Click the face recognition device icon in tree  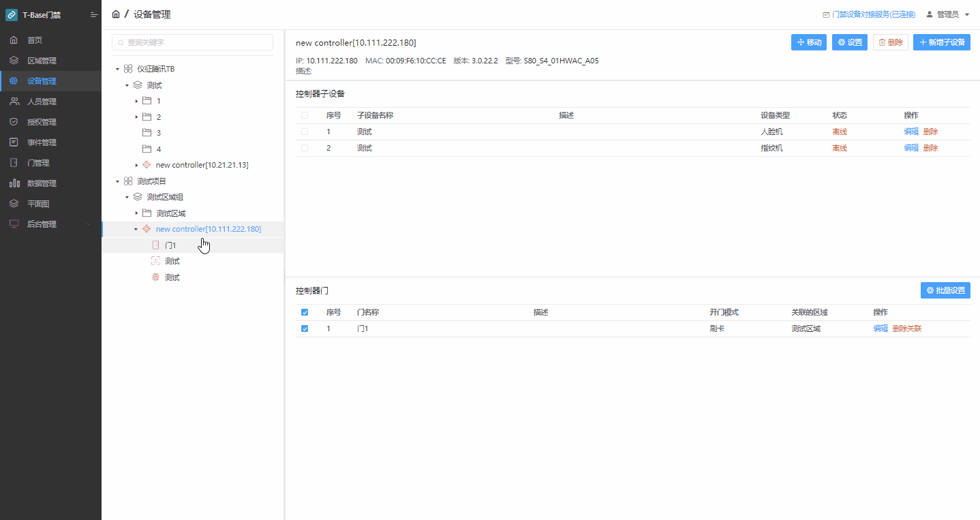tap(155, 261)
